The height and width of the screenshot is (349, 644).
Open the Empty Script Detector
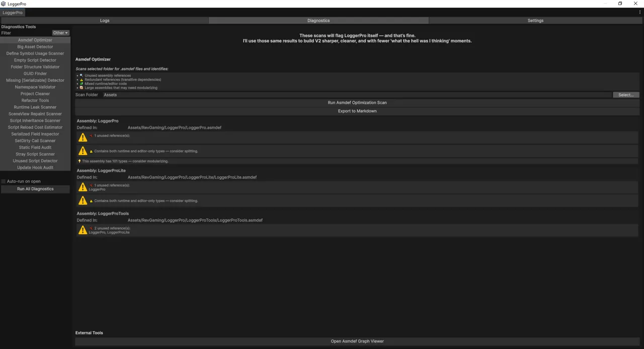35,60
